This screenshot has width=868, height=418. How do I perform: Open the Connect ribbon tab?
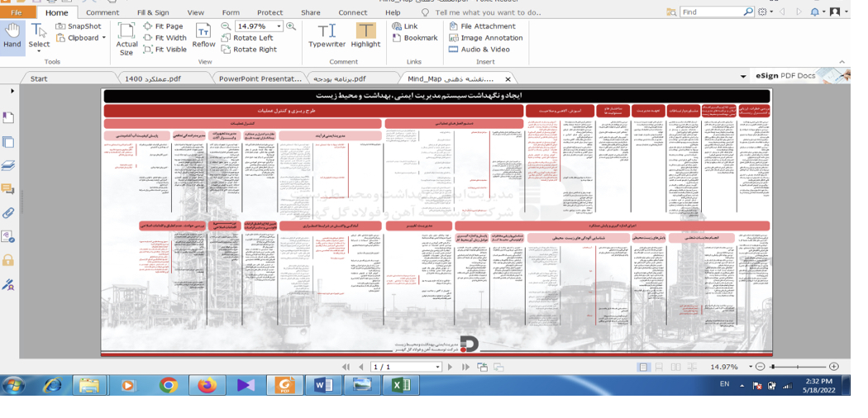pyautogui.click(x=353, y=12)
